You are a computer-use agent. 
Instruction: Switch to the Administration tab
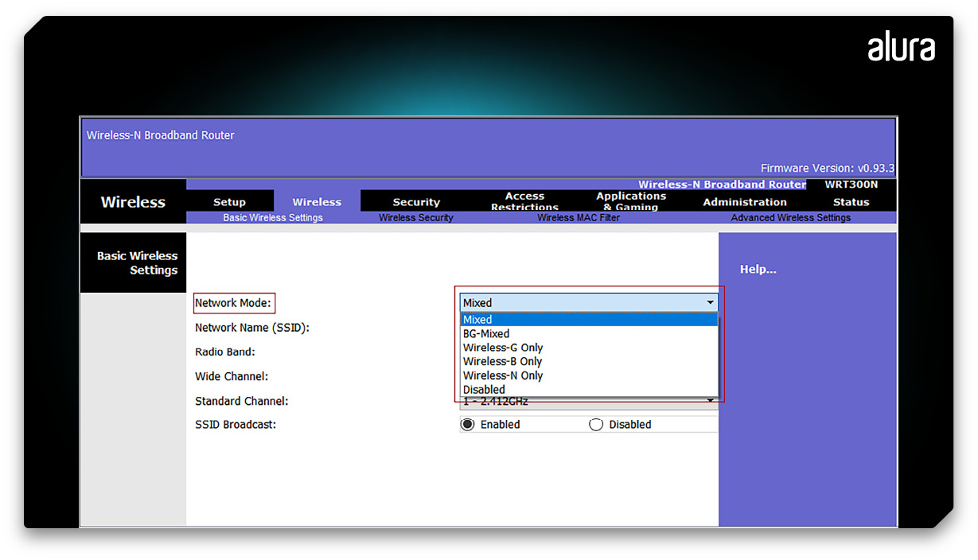pyautogui.click(x=743, y=202)
